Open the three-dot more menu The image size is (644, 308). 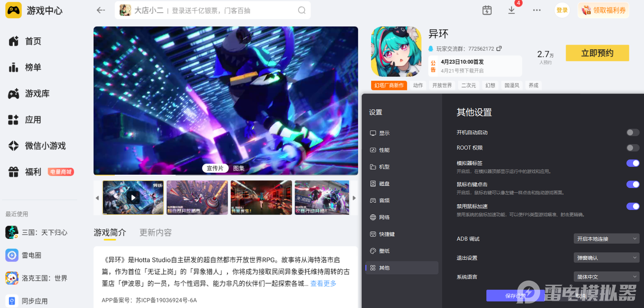click(x=537, y=10)
